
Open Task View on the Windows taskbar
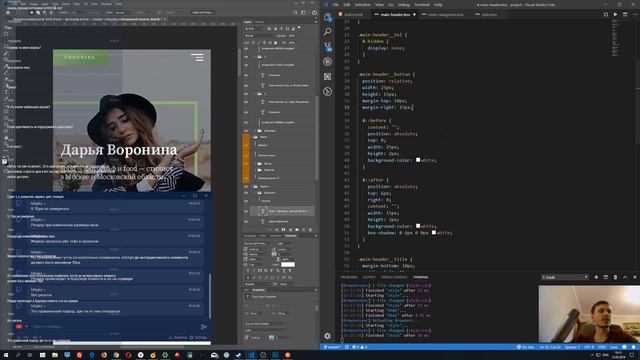pyautogui.click(x=30, y=355)
